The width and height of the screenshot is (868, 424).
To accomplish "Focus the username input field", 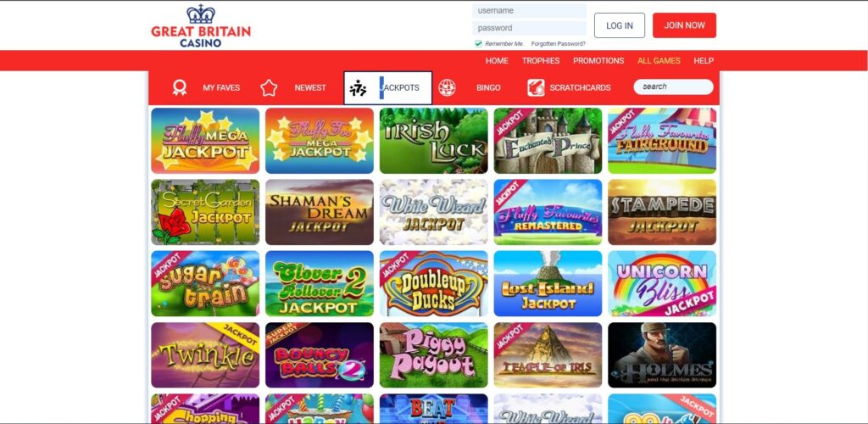I will [x=529, y=10].
